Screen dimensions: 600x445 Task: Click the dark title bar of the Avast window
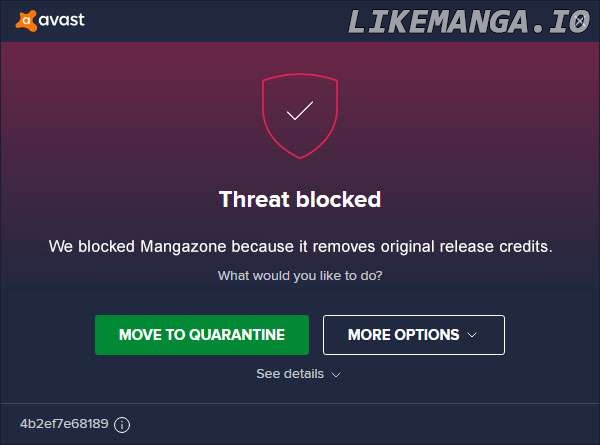[x=200, y=19]
